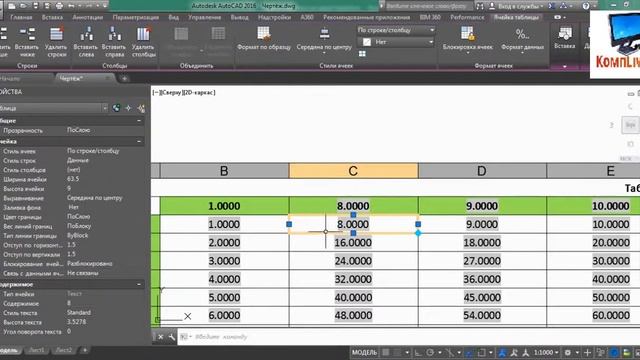Viewport: 640px width, 360px height.
Task: Toggle object snap in status bar
Action: 482,352
